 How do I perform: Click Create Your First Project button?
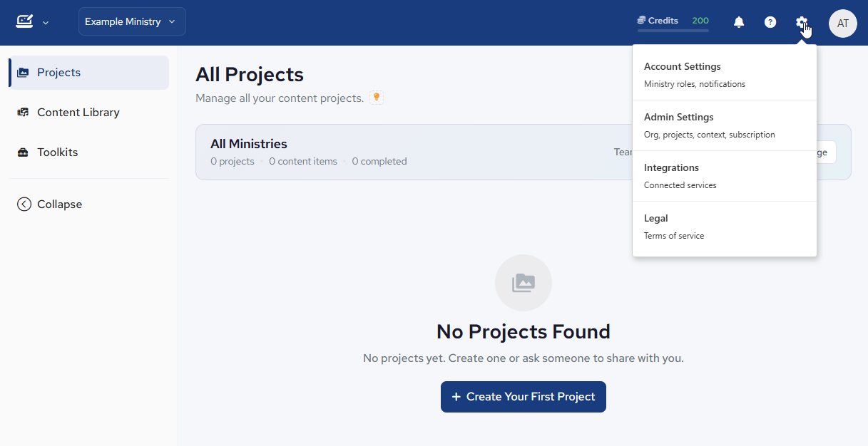pos(524,397)
